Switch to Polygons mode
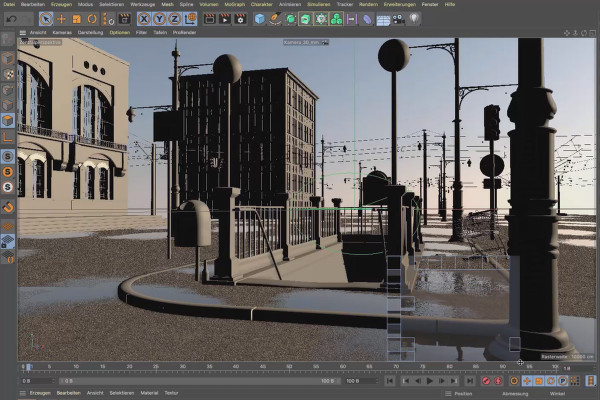Image resolution: width=600 pixels, height=400 pixels. pyautogui.click(x=8, y=121)
